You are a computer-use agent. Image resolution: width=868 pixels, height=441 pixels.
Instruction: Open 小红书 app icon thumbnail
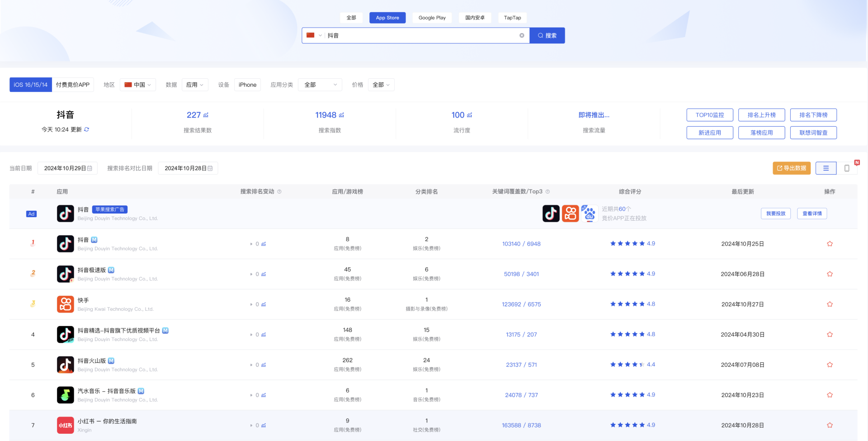(66, 425)
